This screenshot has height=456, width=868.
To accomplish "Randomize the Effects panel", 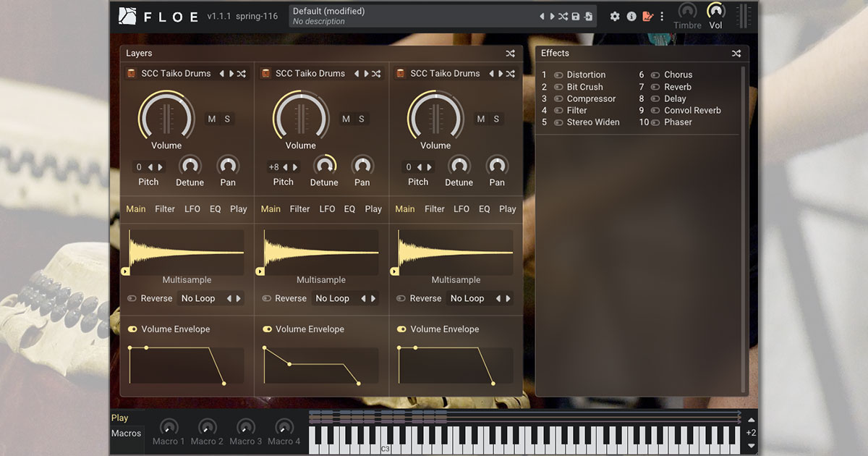I will click(x=736, y=54).
